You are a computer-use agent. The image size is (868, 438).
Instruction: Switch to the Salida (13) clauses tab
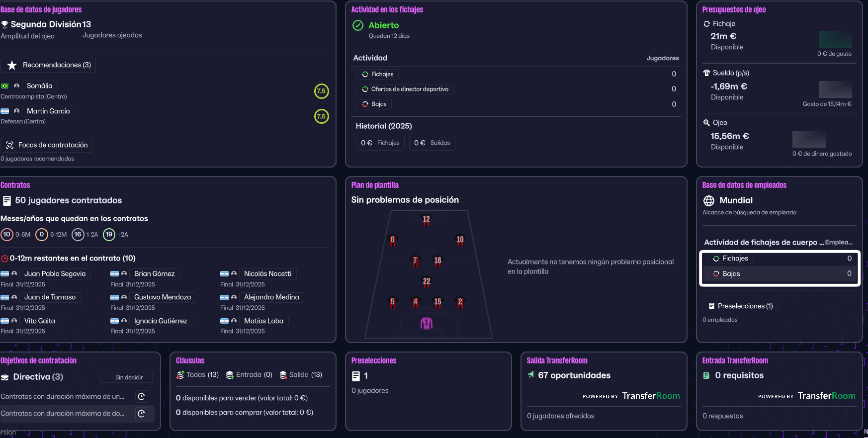[x=301, y=375]
